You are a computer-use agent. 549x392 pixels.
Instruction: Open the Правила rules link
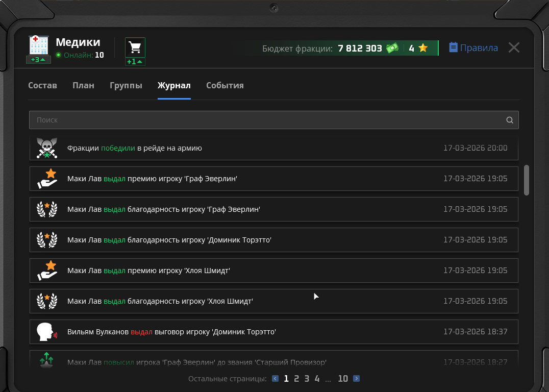473,48
